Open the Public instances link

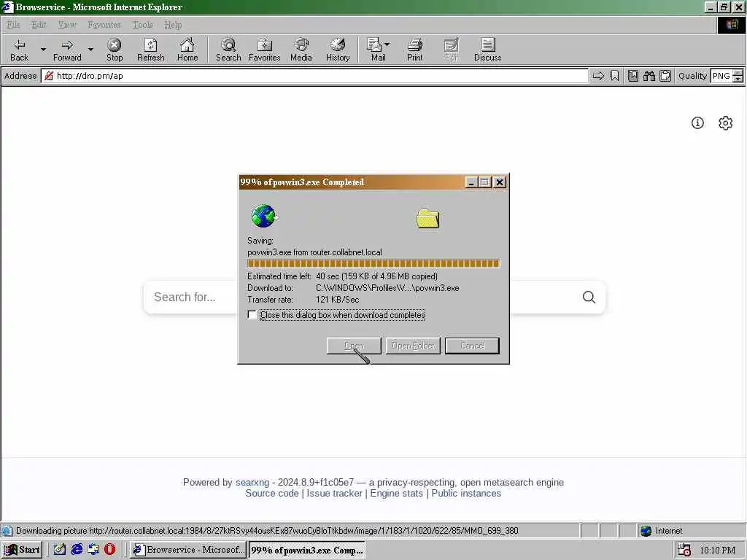pos(466,494)
